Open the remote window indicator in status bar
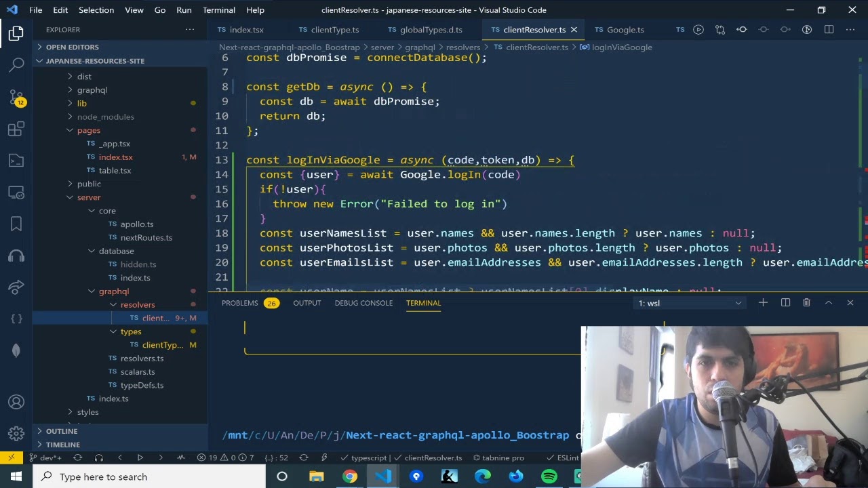The height and width of the screenshot is (488, 868). (x=12, y=457)
